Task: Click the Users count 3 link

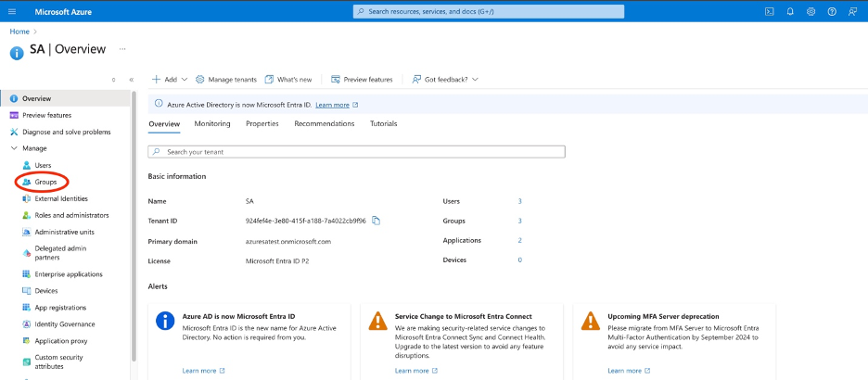Action: coord(520,201)
